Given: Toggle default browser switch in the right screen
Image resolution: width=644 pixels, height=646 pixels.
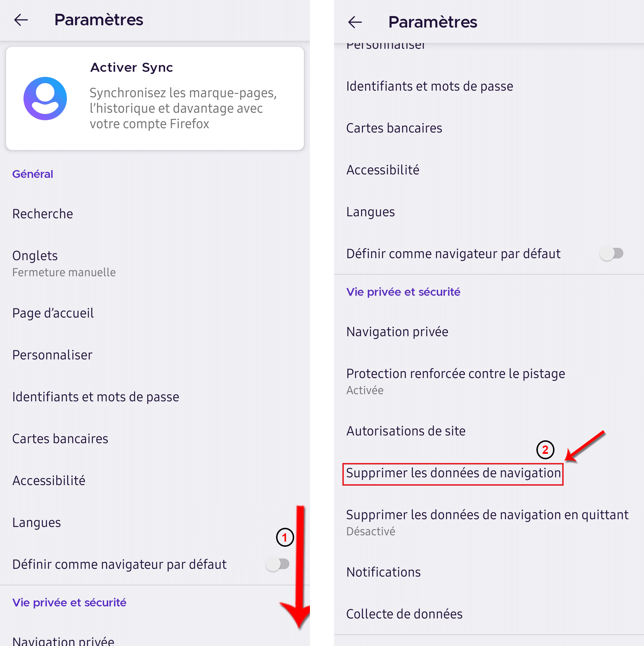Looking at the screenshot, I should click(611, 254).
